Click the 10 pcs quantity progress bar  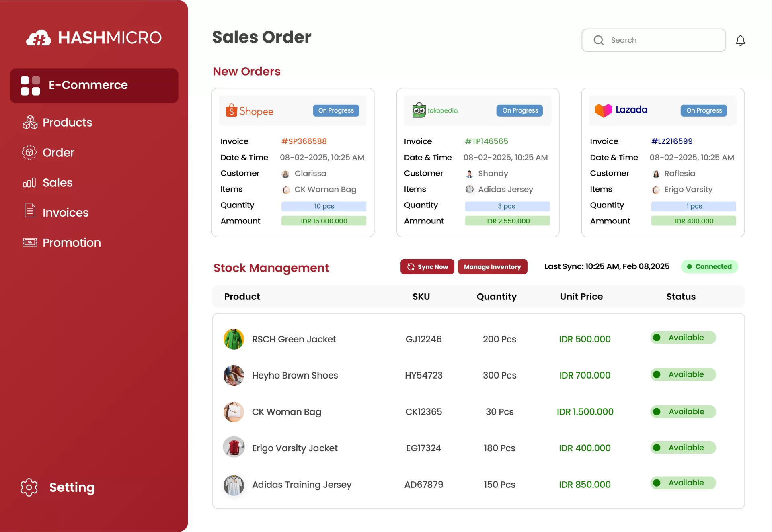[324, 206]
